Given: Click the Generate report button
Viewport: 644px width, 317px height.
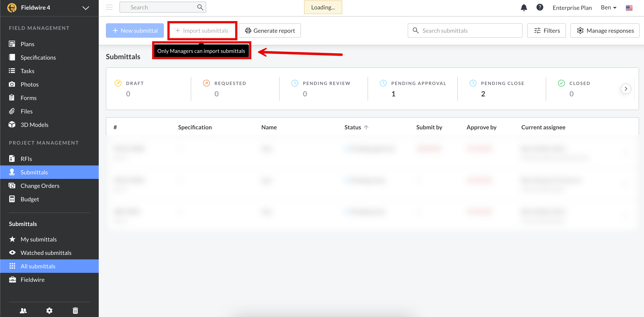Looking at the screenshot, I should [x=269, y=30].
